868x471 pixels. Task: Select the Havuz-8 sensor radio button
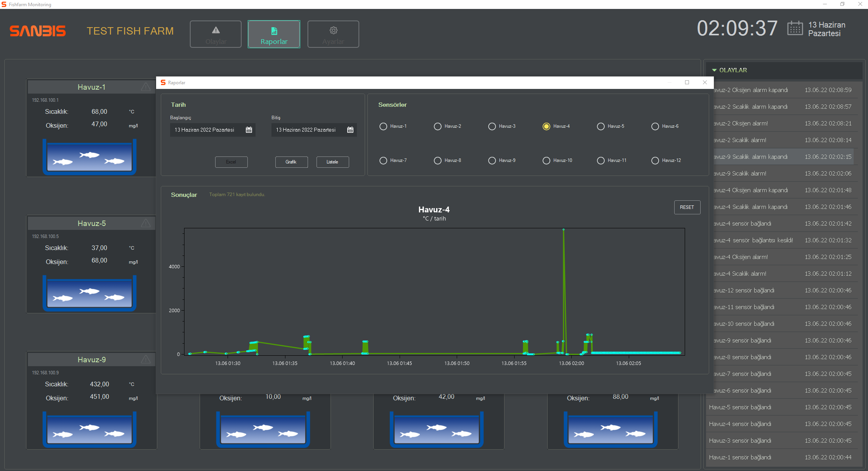pos(438,160)
